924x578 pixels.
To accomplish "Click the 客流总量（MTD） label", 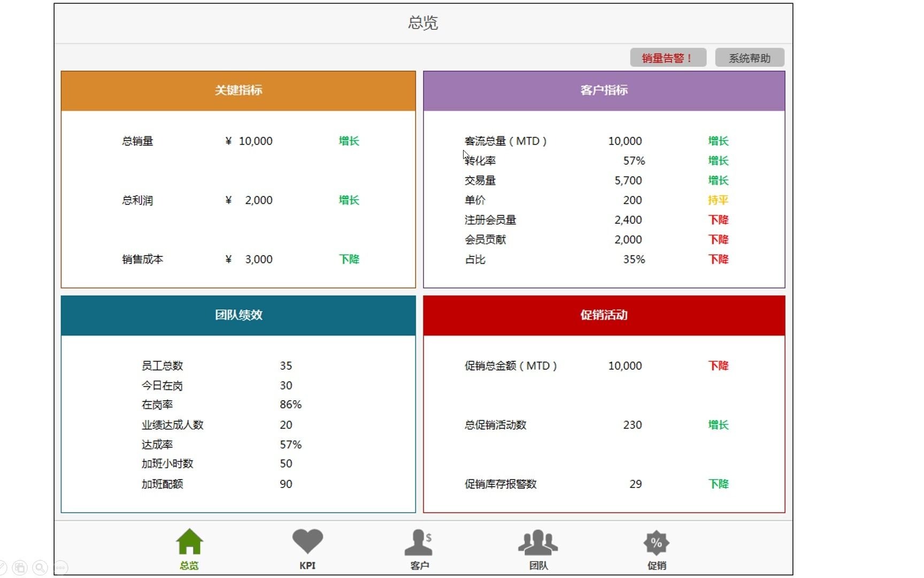I will [x=506, y=141].
